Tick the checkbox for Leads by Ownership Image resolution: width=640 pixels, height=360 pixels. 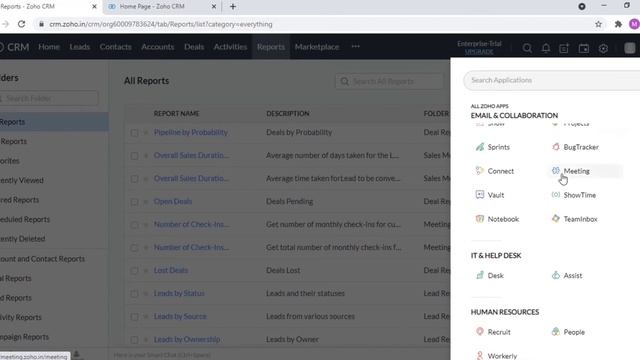[134, 340]
